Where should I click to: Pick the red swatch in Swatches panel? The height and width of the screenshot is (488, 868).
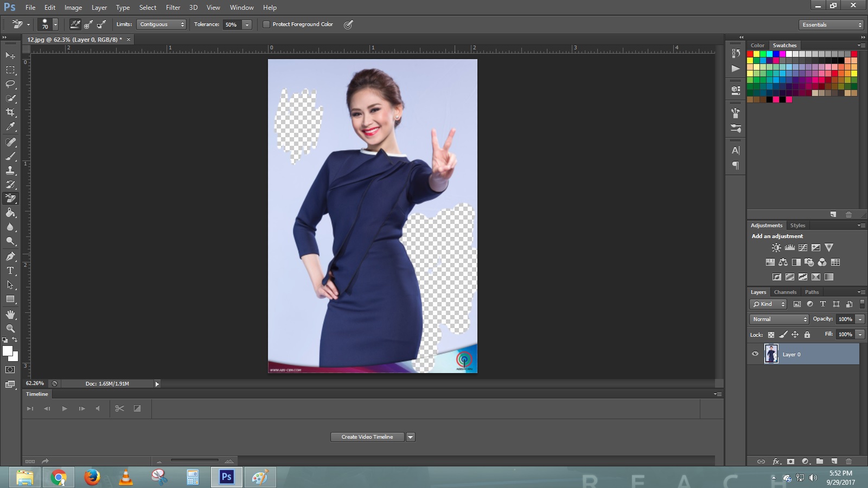tap(751, 53)
